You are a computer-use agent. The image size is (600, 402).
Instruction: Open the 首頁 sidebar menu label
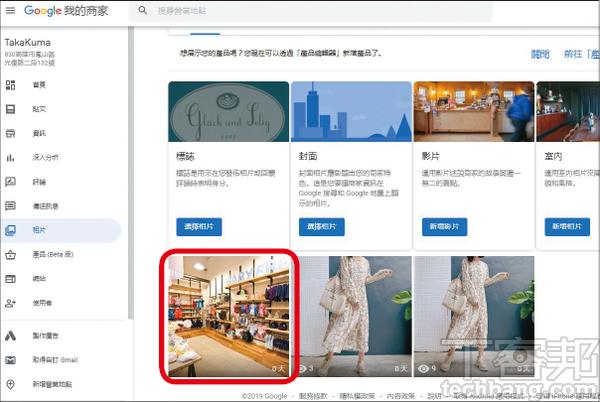tap(39, 85)
